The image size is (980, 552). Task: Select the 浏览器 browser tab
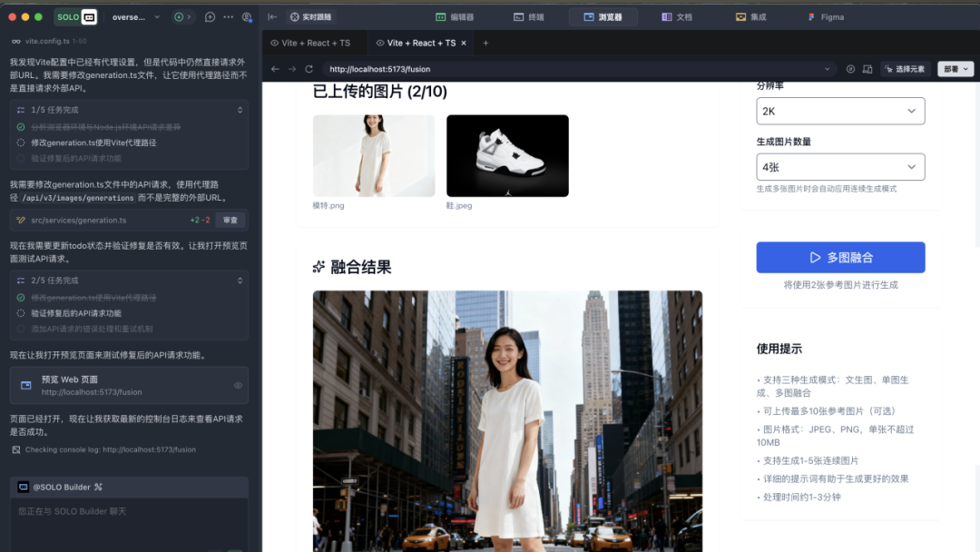[x=603, y=17]
